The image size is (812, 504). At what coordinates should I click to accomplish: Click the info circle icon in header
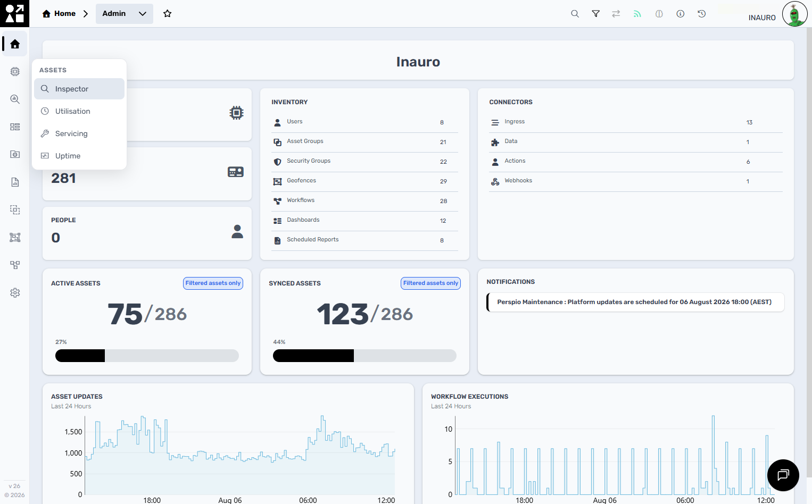[x=680, y=14]
